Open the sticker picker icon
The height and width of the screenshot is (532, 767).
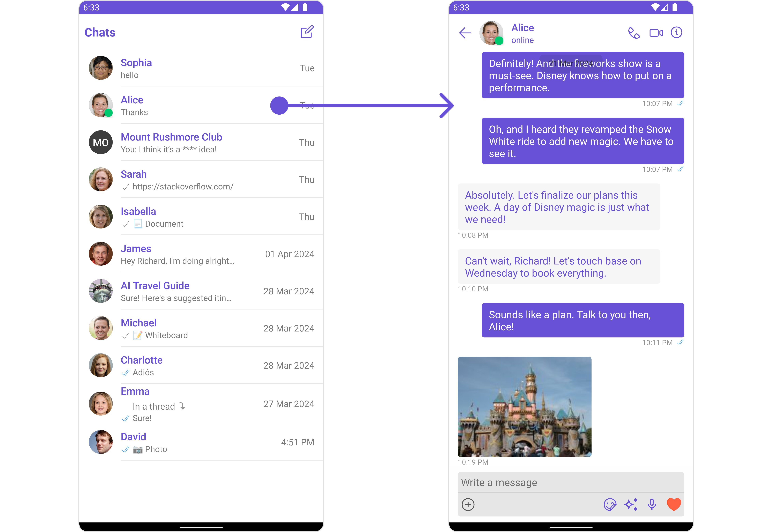click(610, 504)
